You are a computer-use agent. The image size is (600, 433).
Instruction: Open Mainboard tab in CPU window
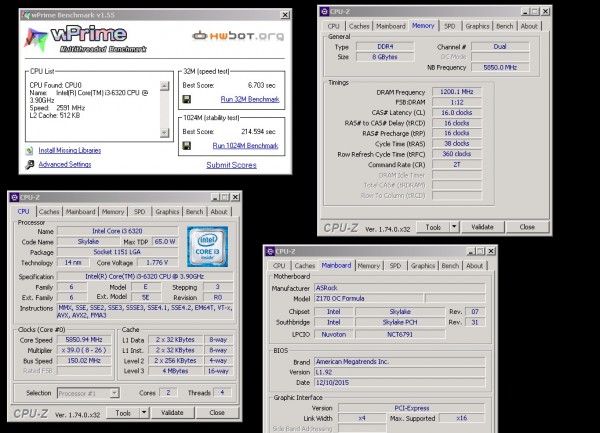click(x=80, y=212)
